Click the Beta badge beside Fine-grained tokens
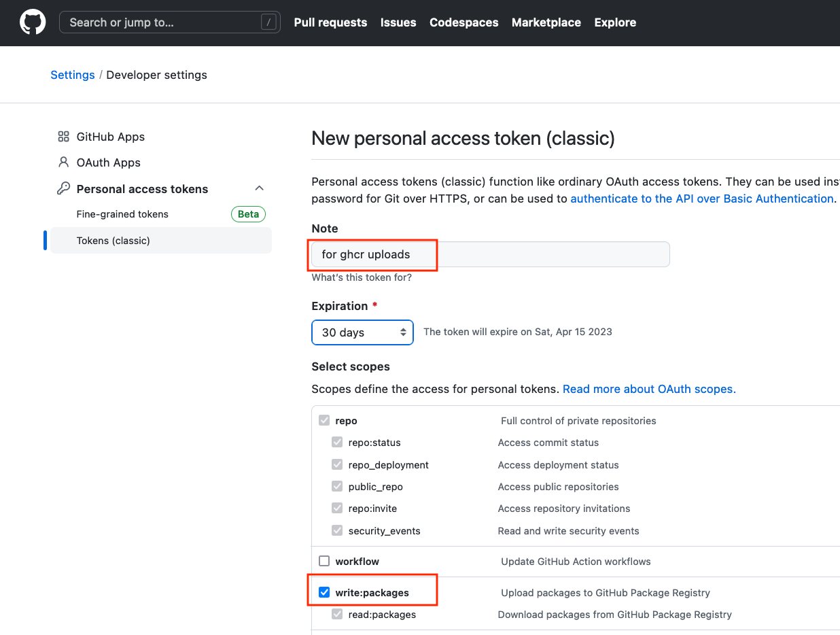840x635 pixels. [x=248, y=214]
